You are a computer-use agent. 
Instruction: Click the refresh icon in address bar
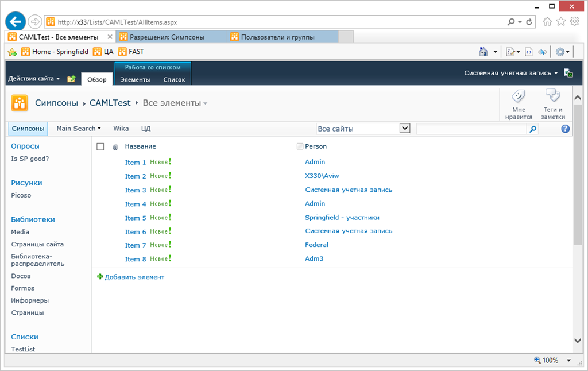coord(529,22)
